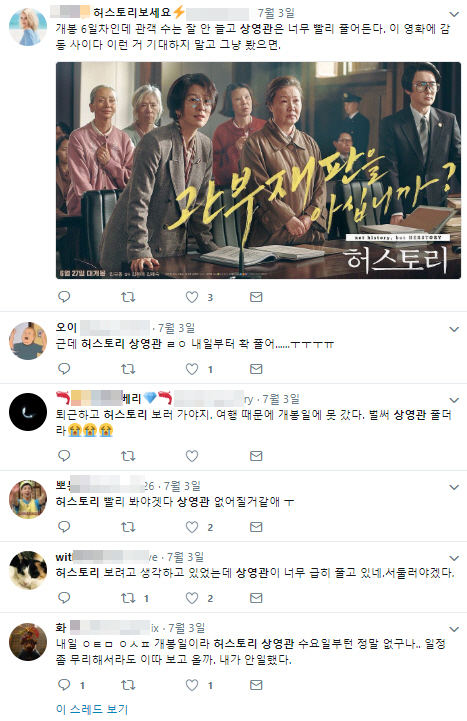This screenshot has height=721, width=467.
Task: Open more options on the crying emoji tweet
Action: tap(454, 400)
